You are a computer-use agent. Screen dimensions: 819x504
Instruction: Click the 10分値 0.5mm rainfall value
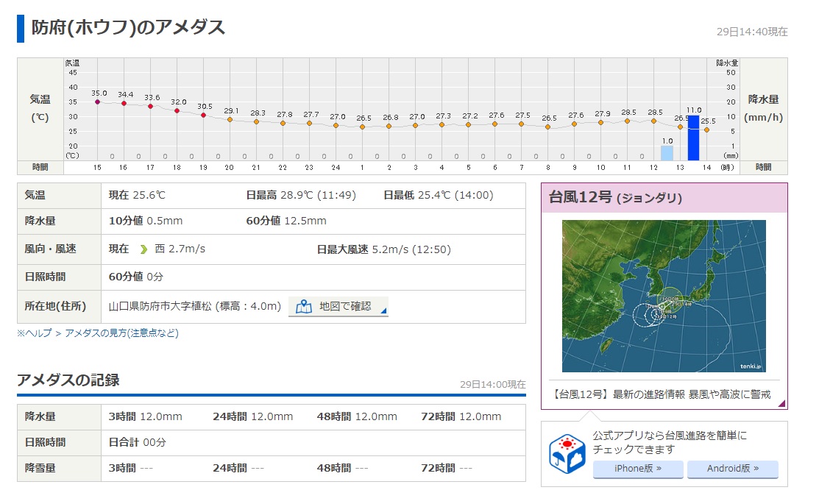click(146, 221)
